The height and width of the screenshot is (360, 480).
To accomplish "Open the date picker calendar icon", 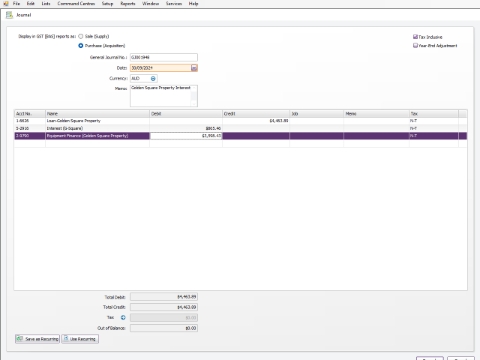I will 194,68.
